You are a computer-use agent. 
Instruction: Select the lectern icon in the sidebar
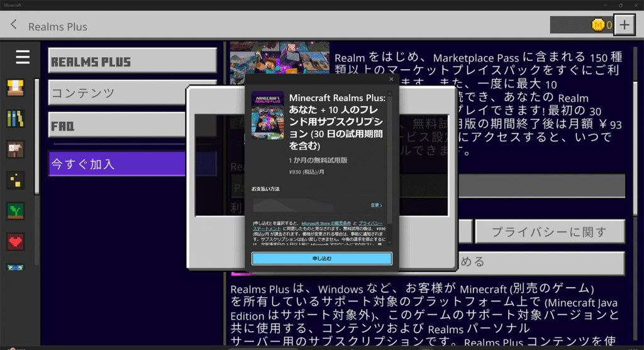point(15,88)
